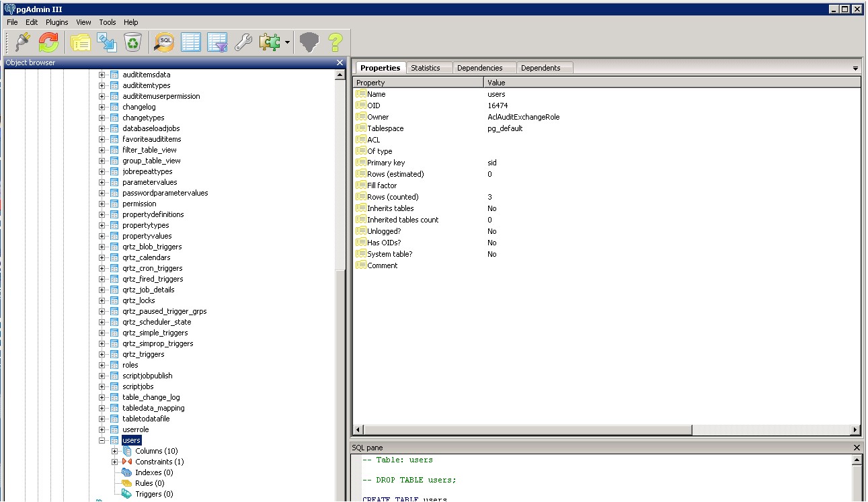Open the Dependents tab
The height and width of the screenshot is (502, 868).
(540, 68)
